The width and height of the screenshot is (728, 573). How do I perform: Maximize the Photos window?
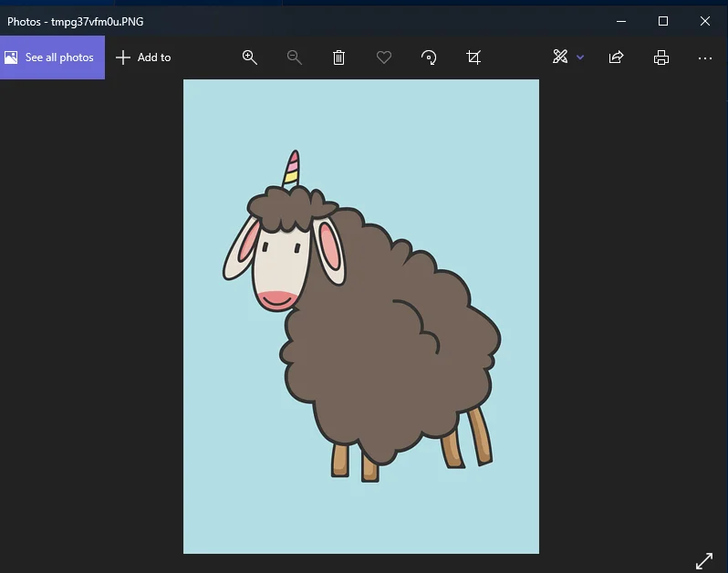click(x=663, y=21)
